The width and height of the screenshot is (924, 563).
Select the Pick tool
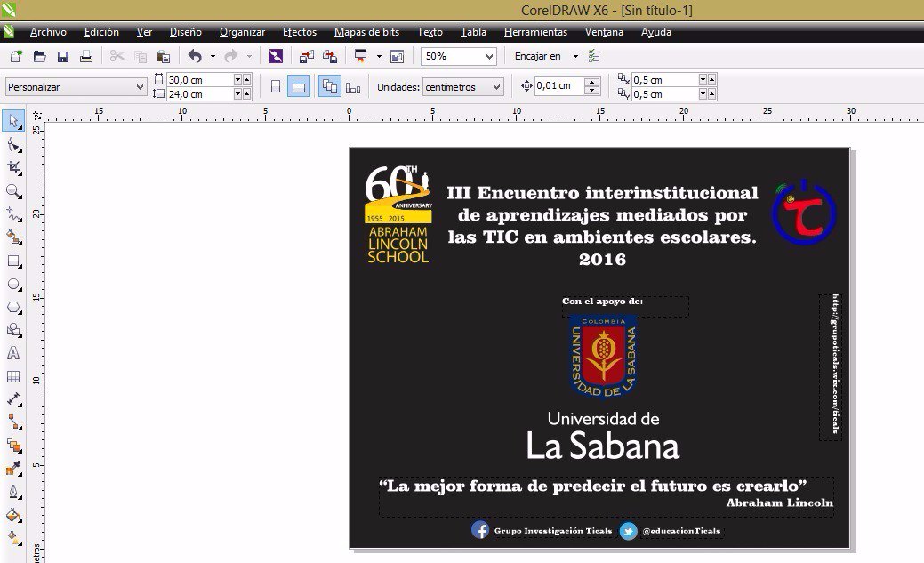tap(13, 121)
